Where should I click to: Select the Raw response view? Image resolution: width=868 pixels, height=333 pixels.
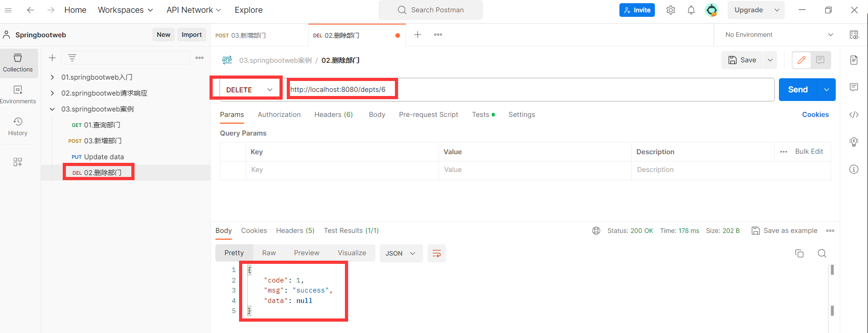[x=269, y=253]
